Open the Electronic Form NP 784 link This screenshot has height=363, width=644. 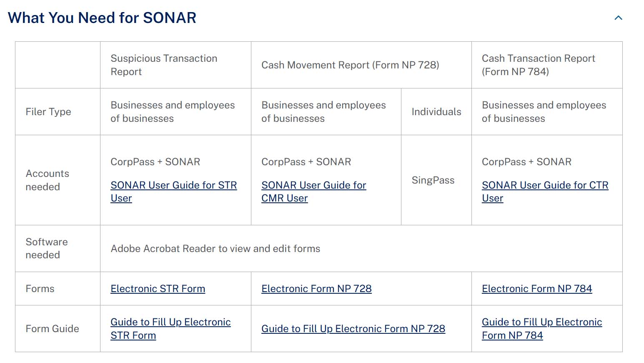(x=537, y=289)
